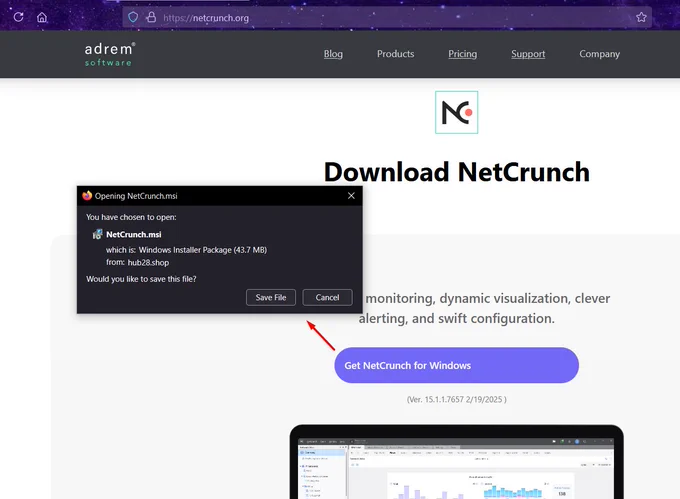This screenshot has width=680, height=499.
Task: Click Get NetCrunch for Windows button
Action: tap(456, 365)
